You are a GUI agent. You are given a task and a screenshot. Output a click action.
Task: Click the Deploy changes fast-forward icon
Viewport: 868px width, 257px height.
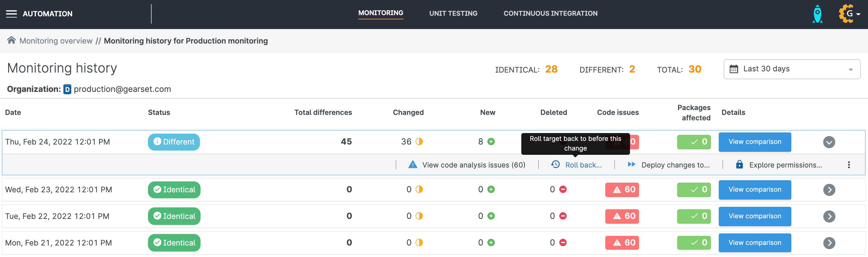coord(632,164)
